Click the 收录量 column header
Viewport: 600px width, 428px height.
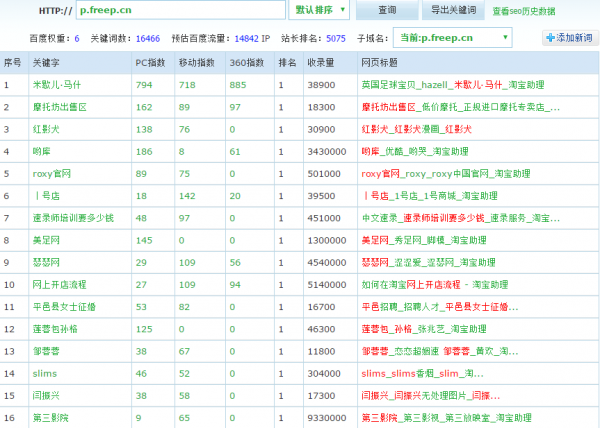click(x=321, y=62)
